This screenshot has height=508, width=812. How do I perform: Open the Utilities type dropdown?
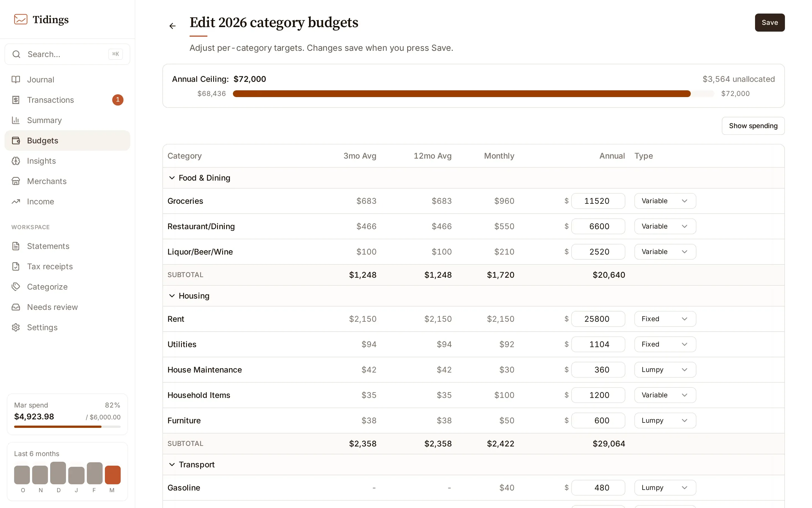click(x=665, y=344)
